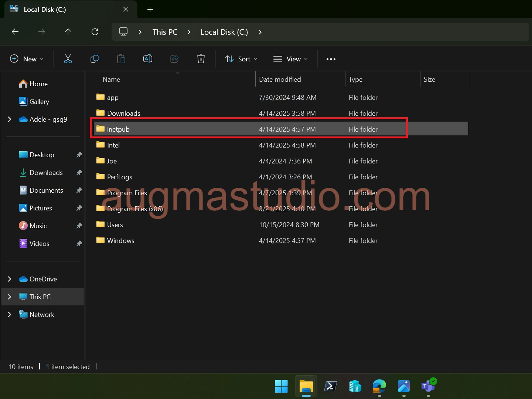Select the Cut icon in the toolbar
532x399 pixels.
[68, 58]
